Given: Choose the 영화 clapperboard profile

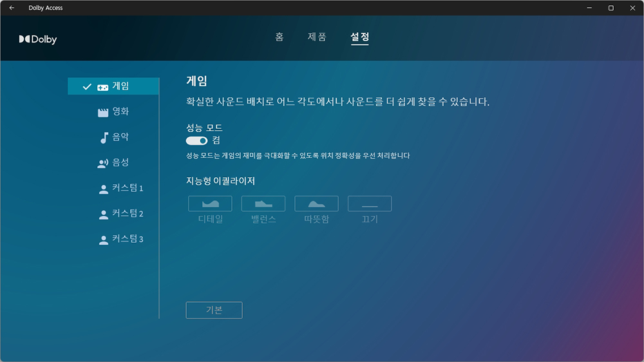Looking at the screenshot, I should tap(113, 112).
